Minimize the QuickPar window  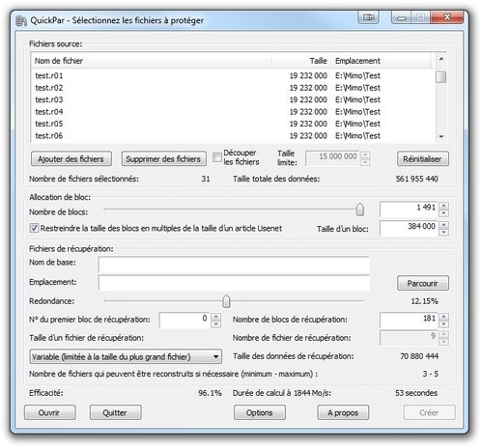(401, 17)
